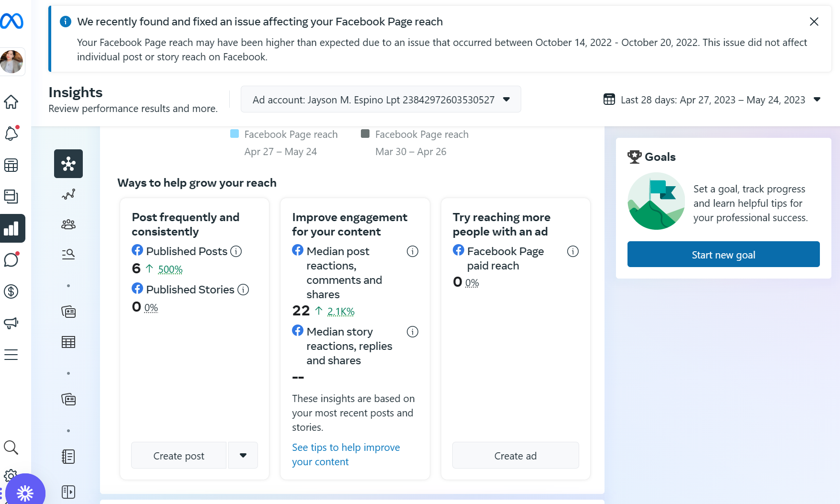Viewport: 840px width, 504px height.
Task: Expand the Ad account dropdown
Action: tap(381, 100)
